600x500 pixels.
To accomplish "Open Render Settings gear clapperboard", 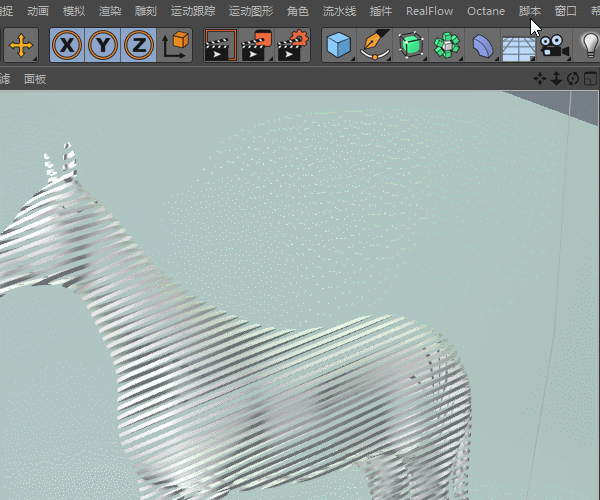I will pos(293,45).
